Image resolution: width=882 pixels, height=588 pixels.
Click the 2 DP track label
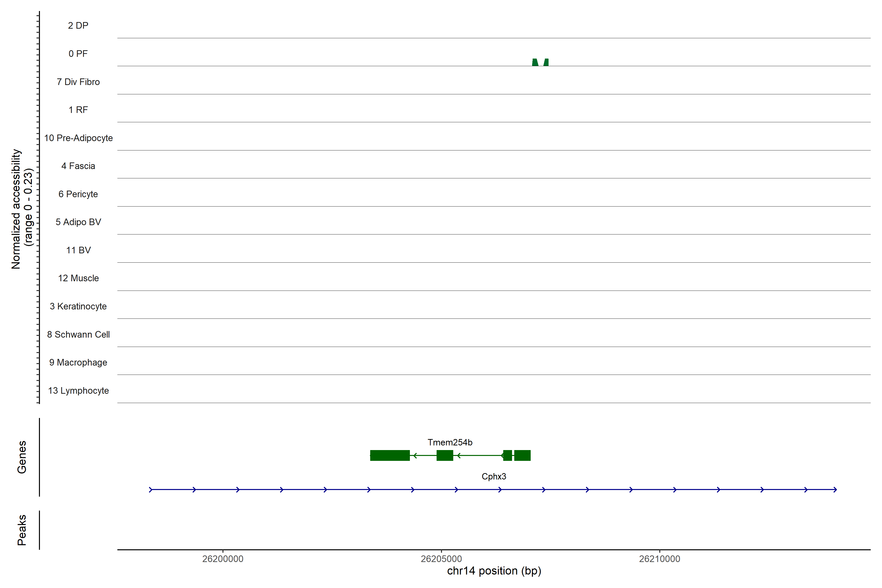[78, 25]
